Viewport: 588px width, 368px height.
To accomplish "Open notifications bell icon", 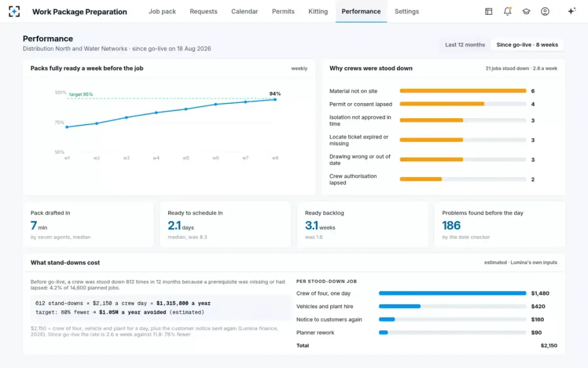I will 508,11.
